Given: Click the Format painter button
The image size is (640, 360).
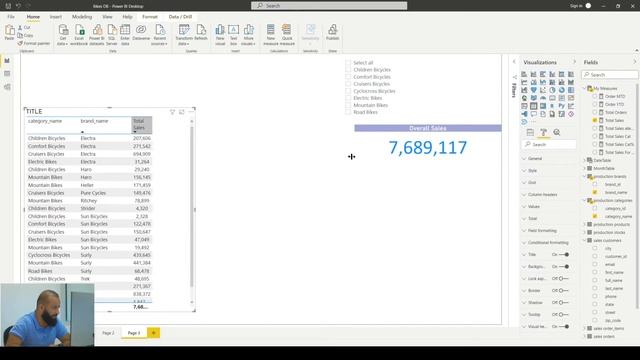Looking at the screenshot, I should (33, 43).
